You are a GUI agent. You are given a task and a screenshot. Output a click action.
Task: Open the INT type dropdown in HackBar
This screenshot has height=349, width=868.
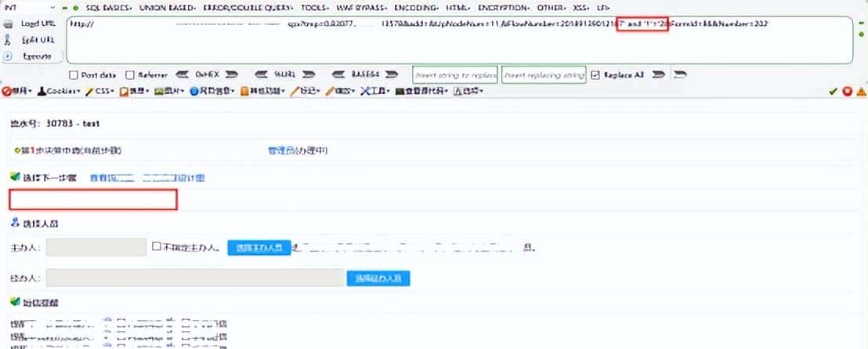29,9
